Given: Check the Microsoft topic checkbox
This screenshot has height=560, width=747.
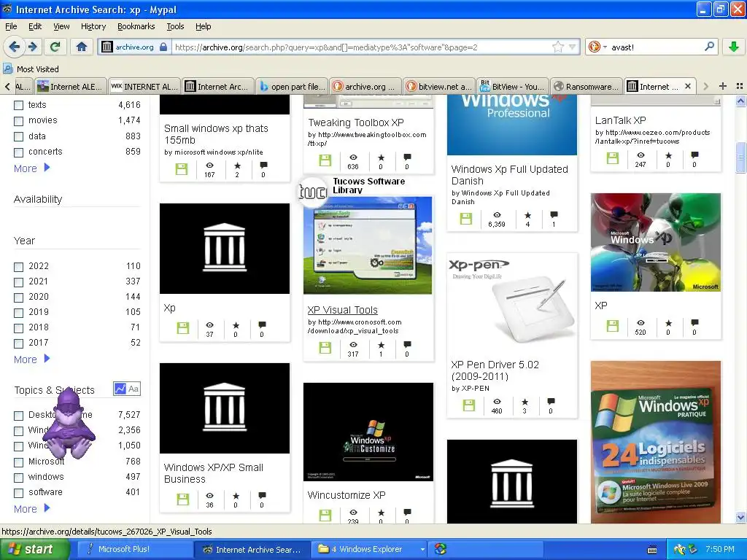Looking at the screenshot, I should coord(18,462).
